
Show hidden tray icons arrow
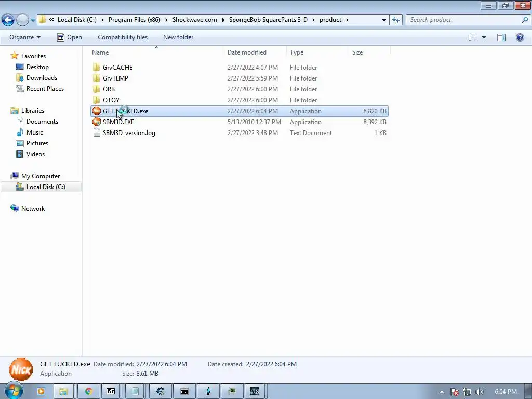442,392
